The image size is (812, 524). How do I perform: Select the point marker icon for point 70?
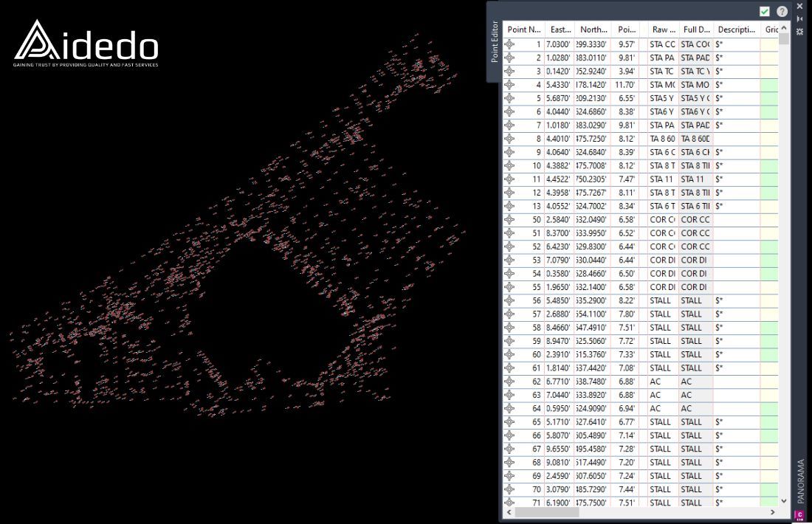click(x=509, y=489)
